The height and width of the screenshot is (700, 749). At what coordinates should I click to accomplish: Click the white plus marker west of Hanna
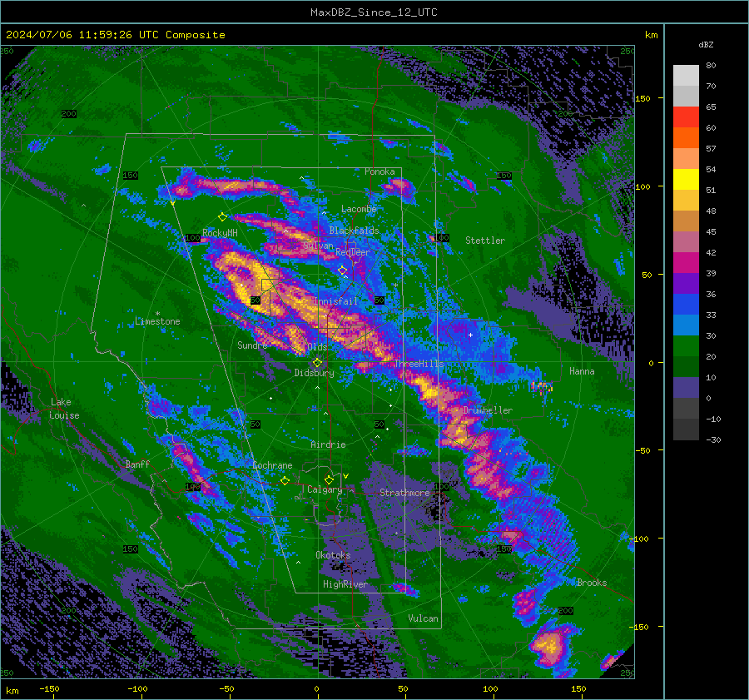pos(470,335)
